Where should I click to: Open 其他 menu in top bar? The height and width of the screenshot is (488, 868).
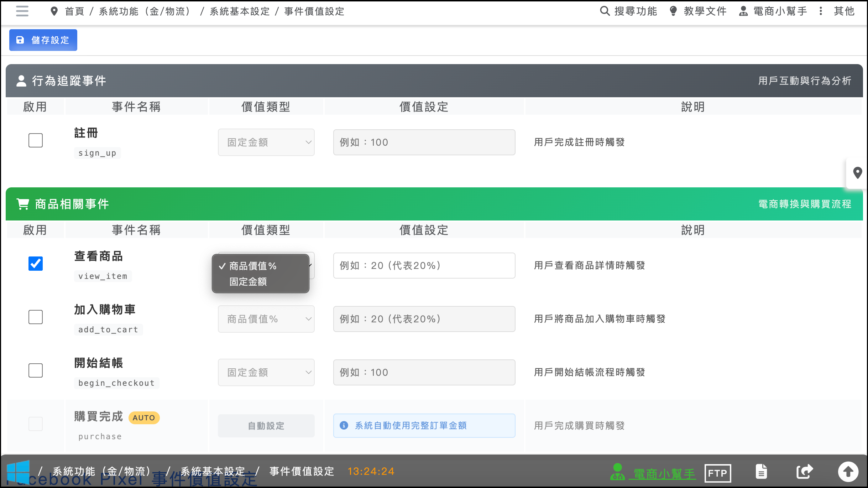click(x=844, y=11)
